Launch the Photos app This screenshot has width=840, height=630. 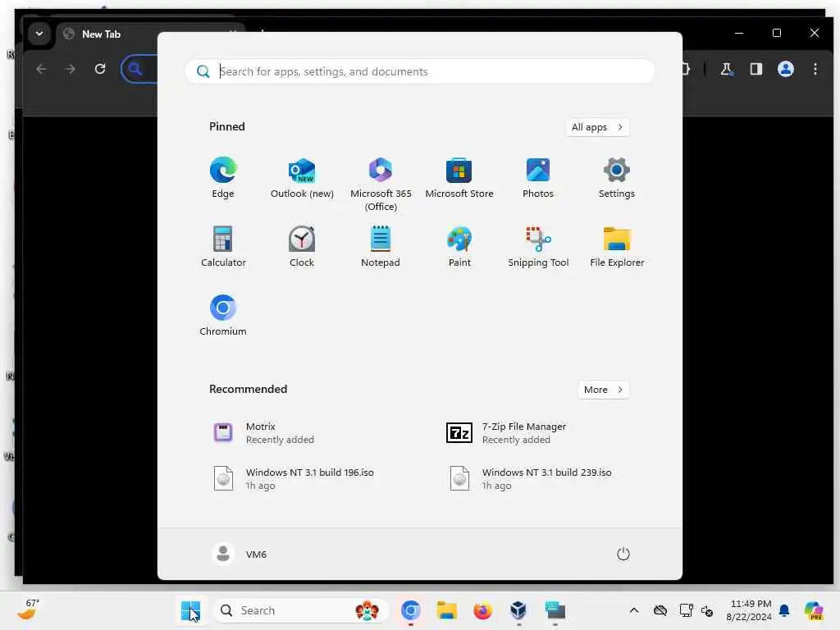(538, 178)
